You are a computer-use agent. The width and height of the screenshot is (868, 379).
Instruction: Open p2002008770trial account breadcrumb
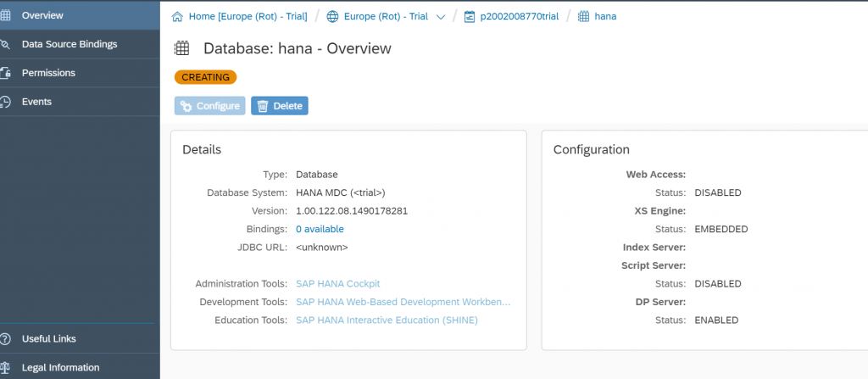[x=520, y=16]
